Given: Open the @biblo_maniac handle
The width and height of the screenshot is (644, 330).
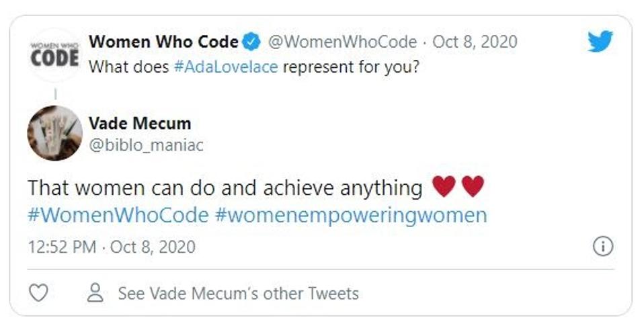Looking at the screenshot, I should 145,145.
